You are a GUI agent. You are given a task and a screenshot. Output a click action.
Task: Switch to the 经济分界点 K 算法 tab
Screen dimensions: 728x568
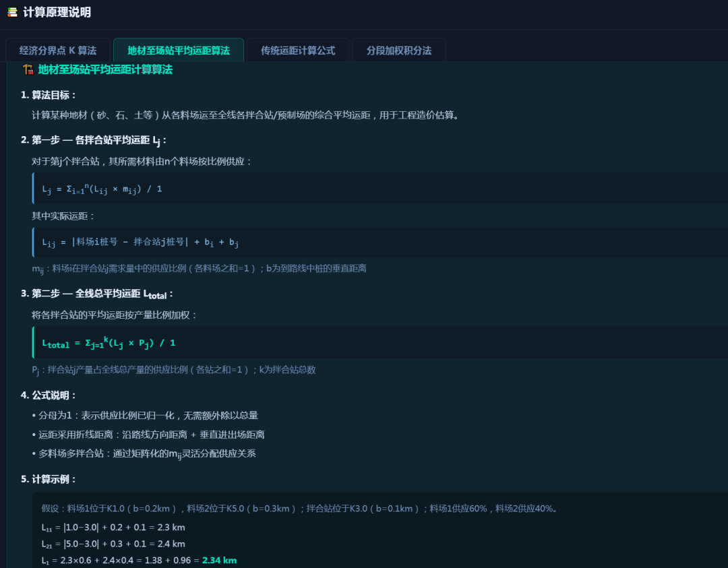58,50
